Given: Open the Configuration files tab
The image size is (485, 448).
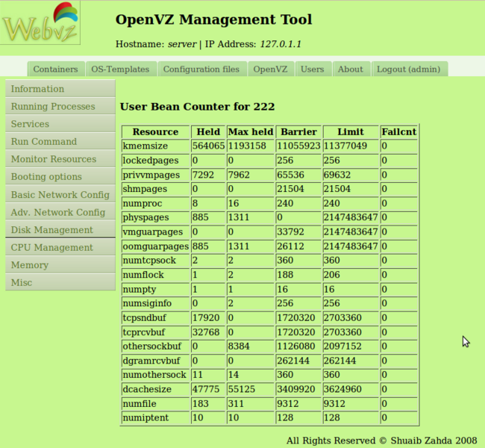Looking at the screenshot, I should [201, 69].
